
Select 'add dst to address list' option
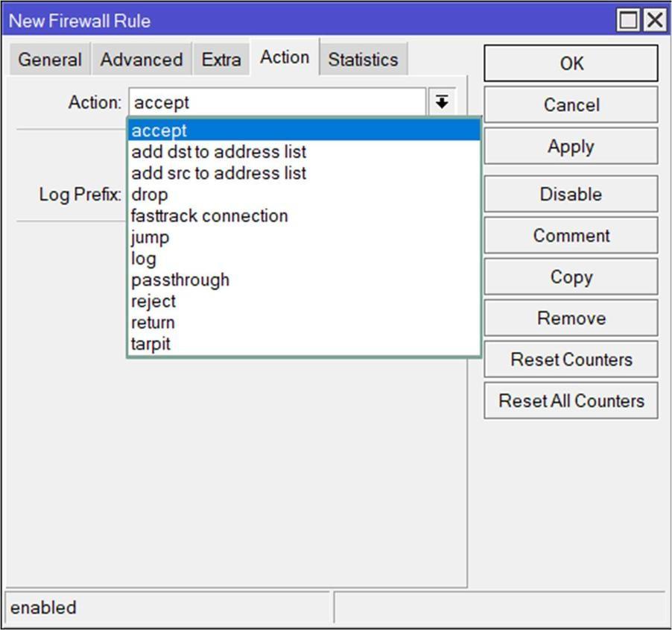click(x=218, y=152)
